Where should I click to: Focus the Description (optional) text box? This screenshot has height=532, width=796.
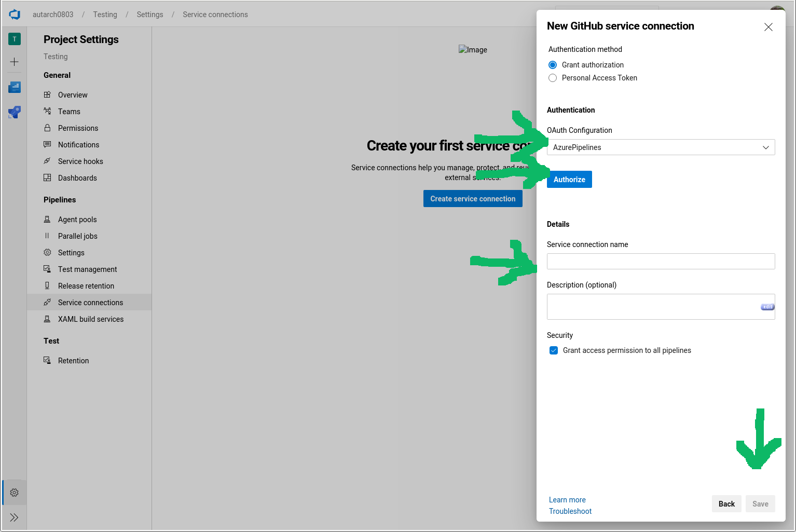pos(661,307)
